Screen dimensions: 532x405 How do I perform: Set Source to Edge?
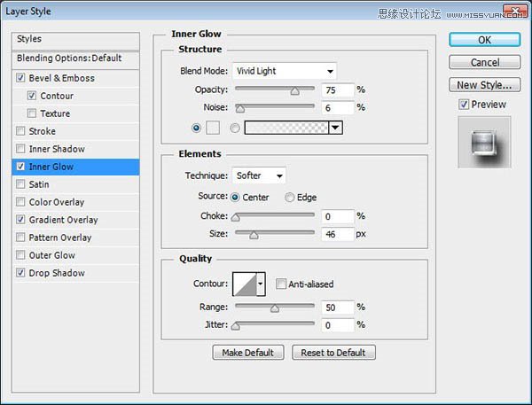289,198
